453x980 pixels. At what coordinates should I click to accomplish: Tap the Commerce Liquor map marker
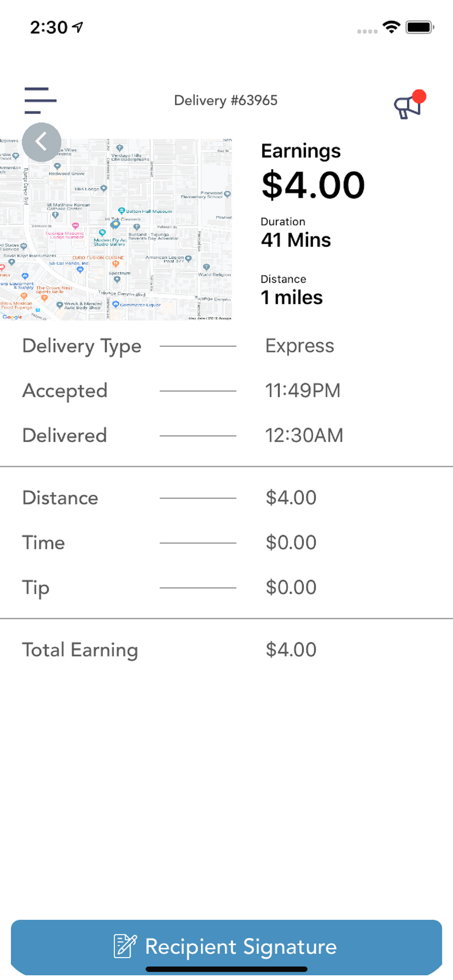click(x=116, y=304)
